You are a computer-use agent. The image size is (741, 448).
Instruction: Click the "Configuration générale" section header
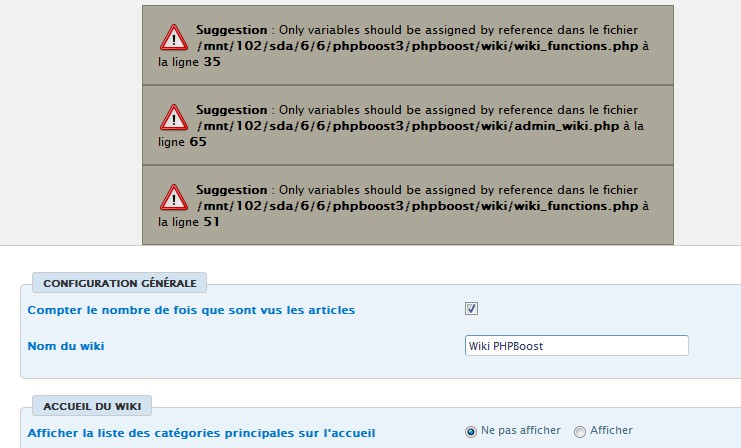(119, 282)
